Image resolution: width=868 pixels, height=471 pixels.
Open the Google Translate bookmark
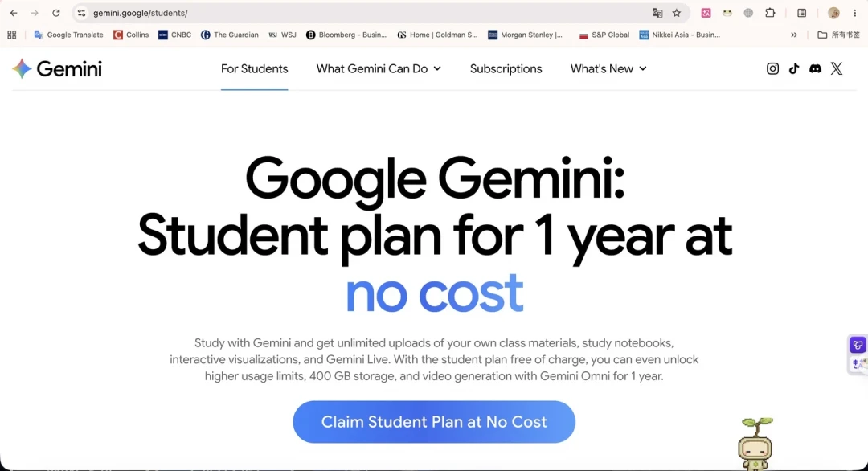tap(68, 35)
